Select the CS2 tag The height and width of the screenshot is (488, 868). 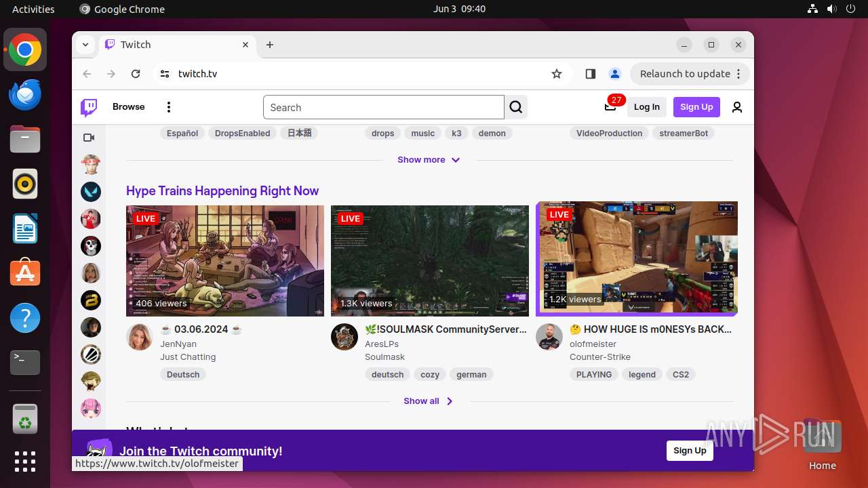(681, 375)
